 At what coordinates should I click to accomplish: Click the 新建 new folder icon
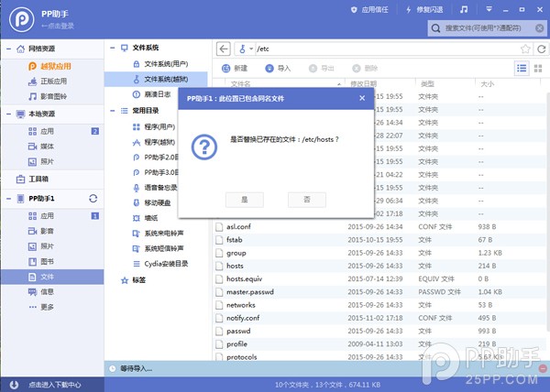pos(225,68)
